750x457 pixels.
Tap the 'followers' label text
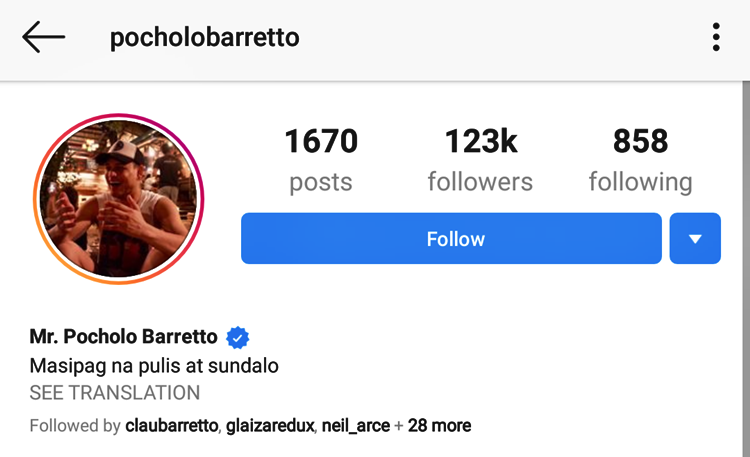480,182
